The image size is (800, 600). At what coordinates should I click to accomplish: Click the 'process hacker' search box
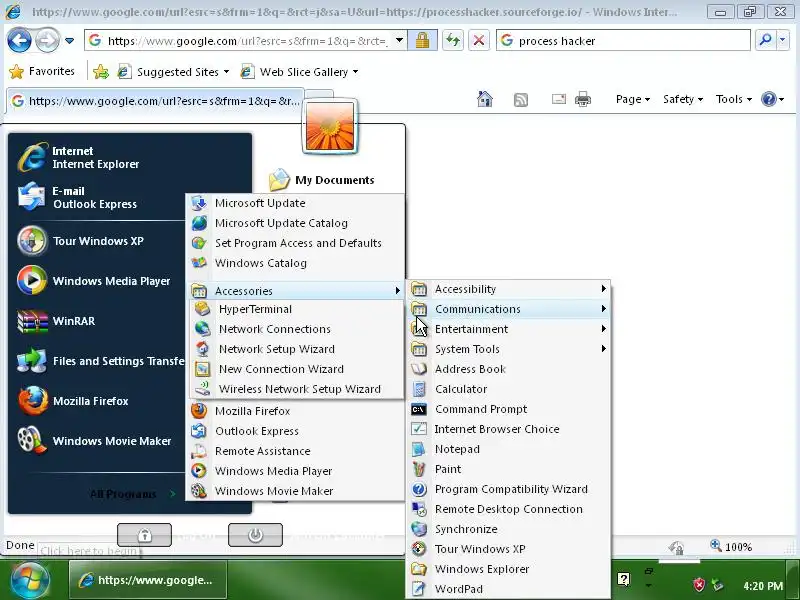(x=623, y=41)
